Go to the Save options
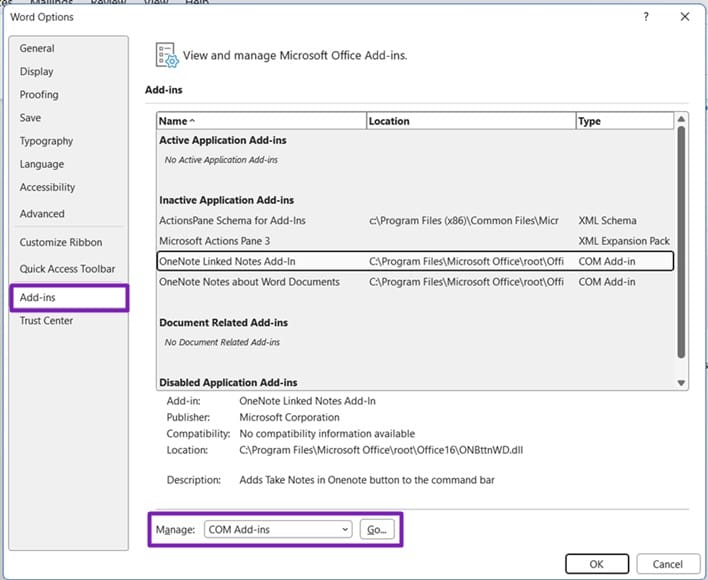This screenshot has width=708, height=580. click(30, 118)
